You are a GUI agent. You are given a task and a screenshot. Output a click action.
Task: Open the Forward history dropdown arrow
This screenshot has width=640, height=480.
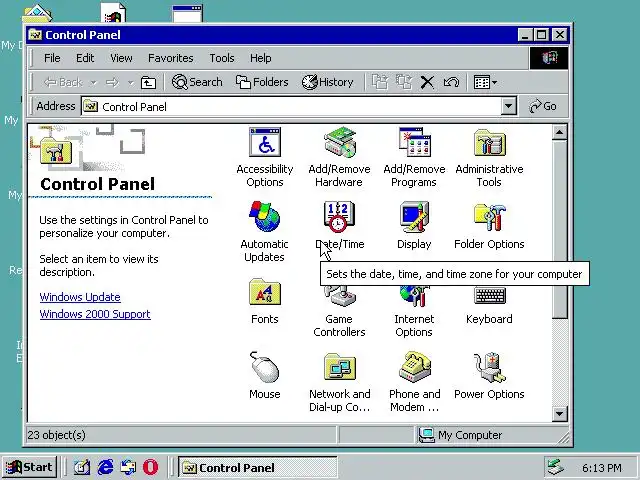(x=131, y=83)
